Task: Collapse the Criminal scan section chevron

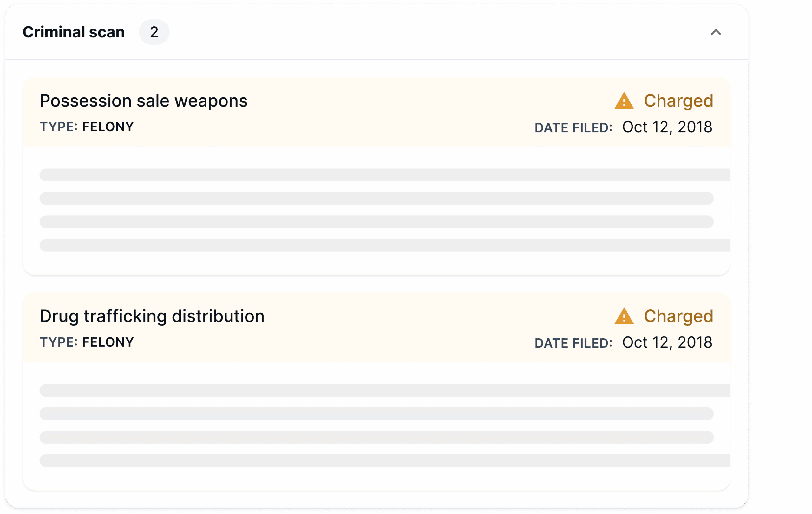Action: (716, 32)
